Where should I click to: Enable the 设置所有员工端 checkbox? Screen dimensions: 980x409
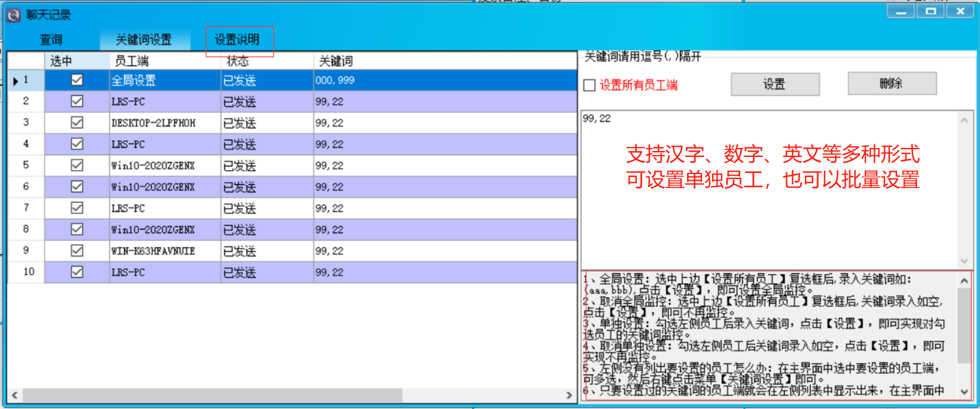(590, 86)
